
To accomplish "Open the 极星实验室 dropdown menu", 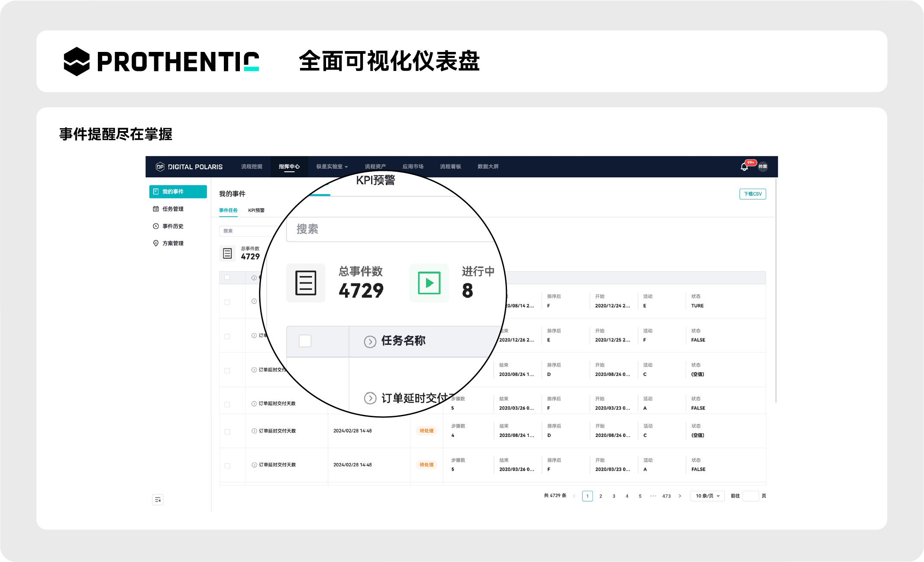I will [x=332, y=167].
